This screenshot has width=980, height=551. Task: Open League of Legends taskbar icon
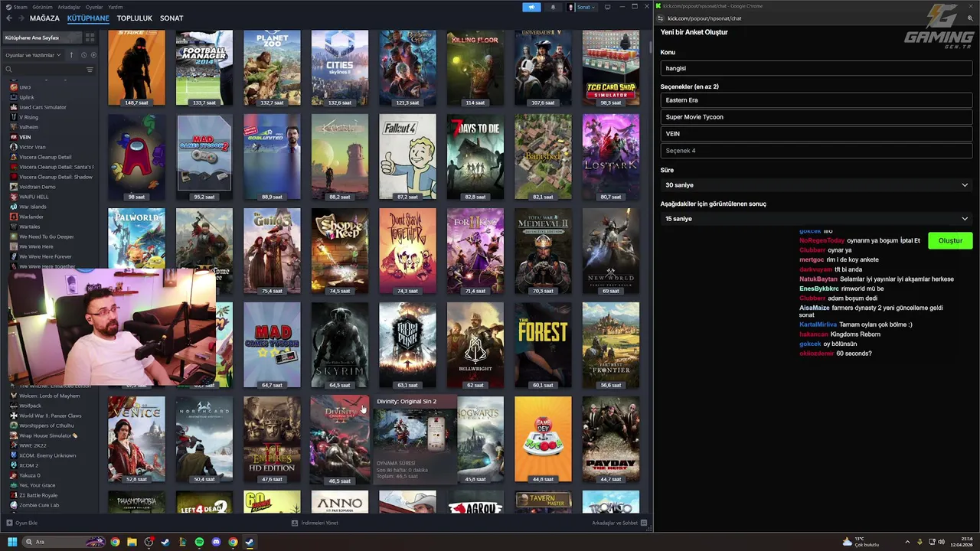point(182,542)
